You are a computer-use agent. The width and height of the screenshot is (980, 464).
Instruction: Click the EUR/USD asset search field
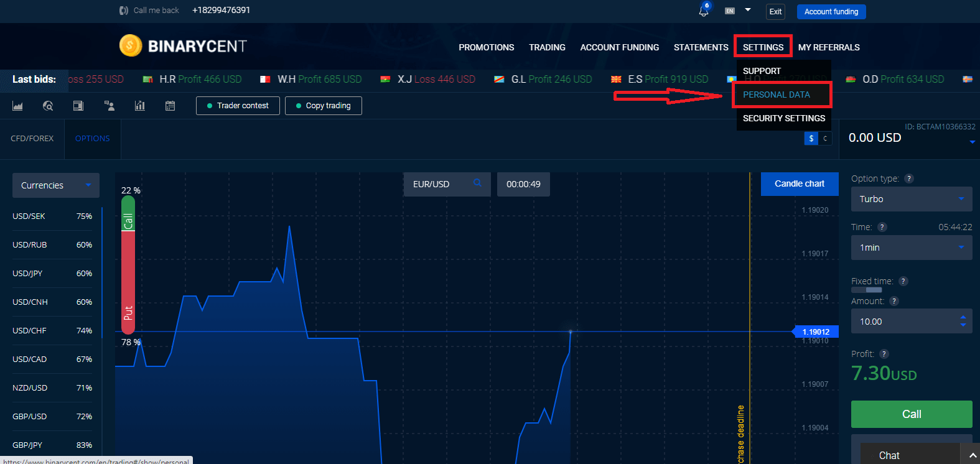447,184
